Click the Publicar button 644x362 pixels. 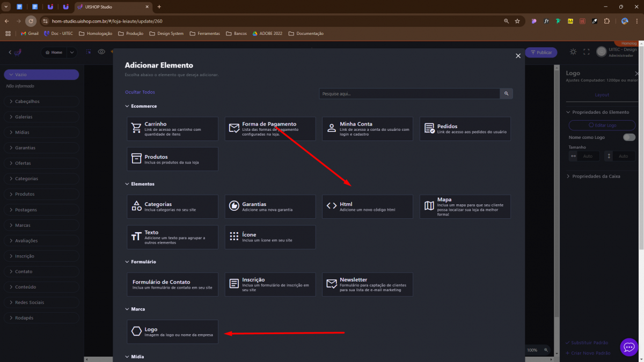[540, 53]
